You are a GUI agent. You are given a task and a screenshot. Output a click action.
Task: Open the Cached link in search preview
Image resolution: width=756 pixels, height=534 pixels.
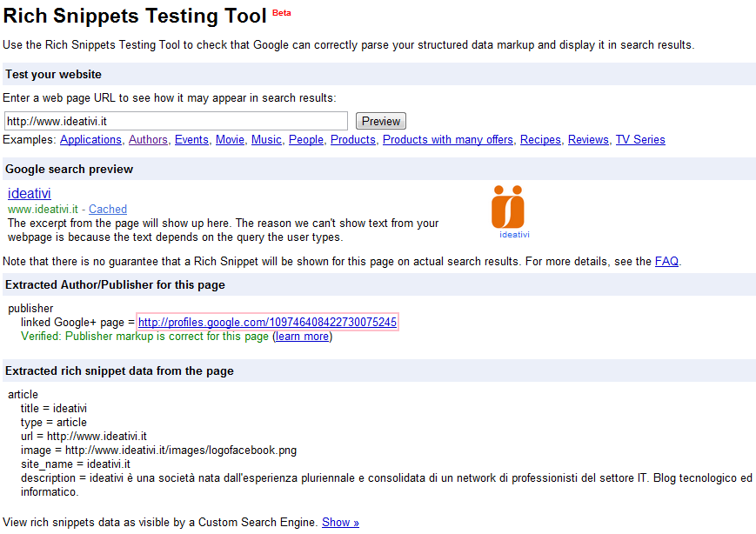[108, 210]
